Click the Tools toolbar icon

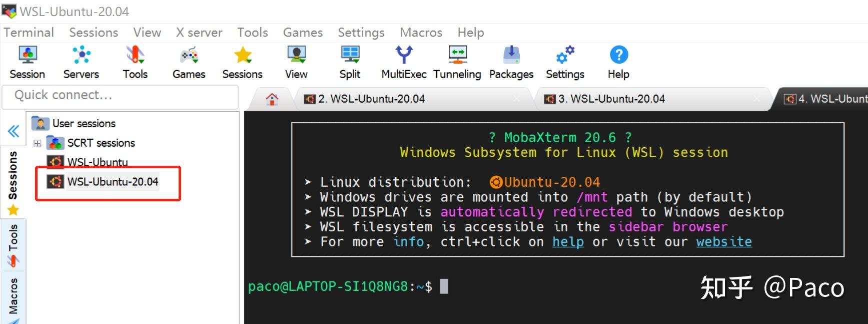tap(135, 54)
